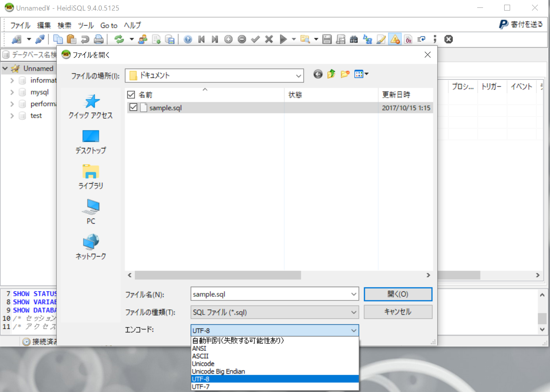Click the hex 0x BLOB icon

[x=408, y=39]
